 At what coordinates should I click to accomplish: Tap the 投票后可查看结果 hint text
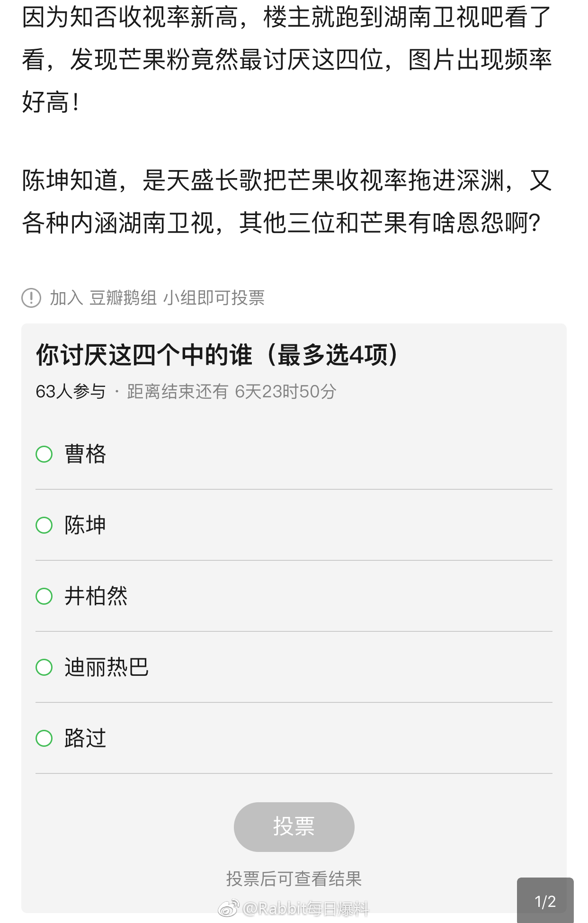click(294, 879)
